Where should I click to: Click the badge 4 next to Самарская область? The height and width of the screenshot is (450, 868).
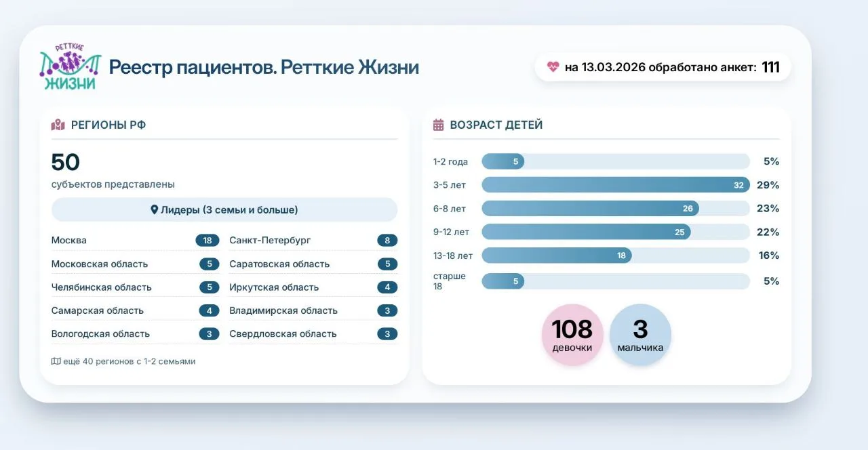(x=210, y=310)
